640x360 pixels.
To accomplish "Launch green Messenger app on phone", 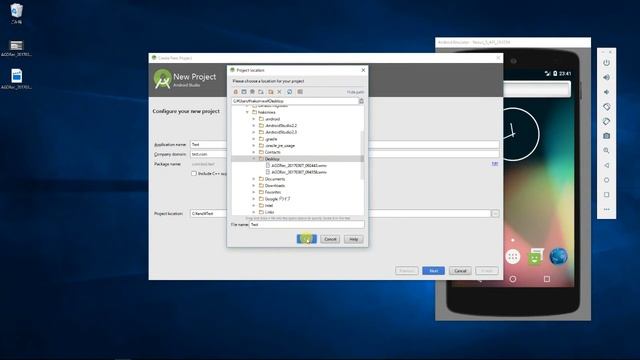I will [x=536, y=256].
